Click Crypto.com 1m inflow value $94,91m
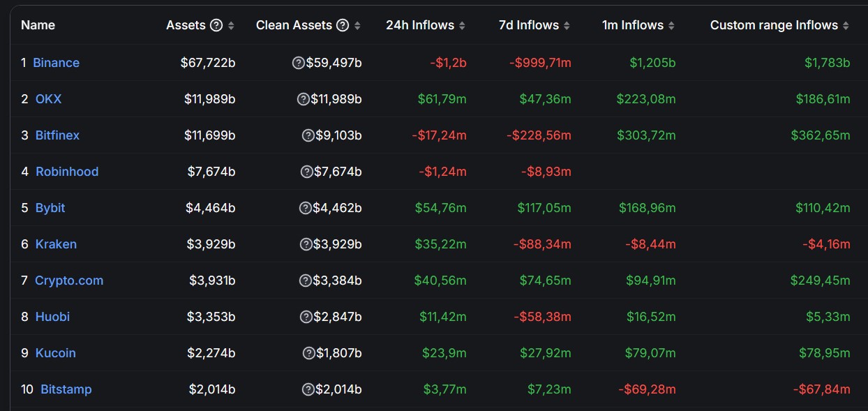The height and width of the screenshot is (411, 868). (x=651, y=281)
